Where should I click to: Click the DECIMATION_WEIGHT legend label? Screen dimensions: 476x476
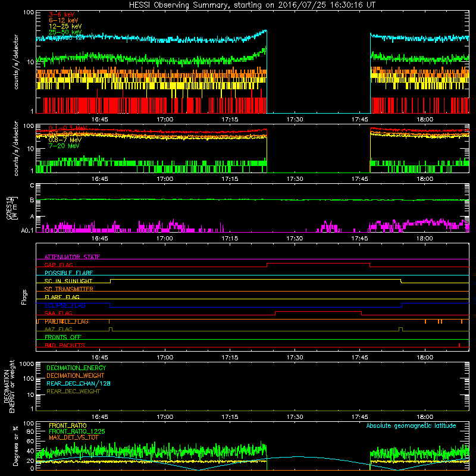[76, 375]
